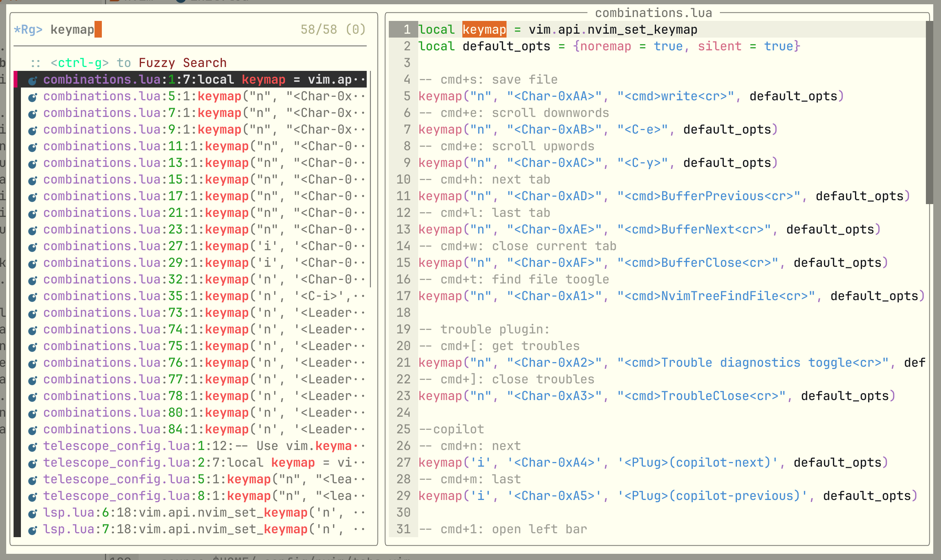The height and width of the screenshot is (560, 941).
Task: Click highlighted keymap word in preview line 1
Action: 484,30
